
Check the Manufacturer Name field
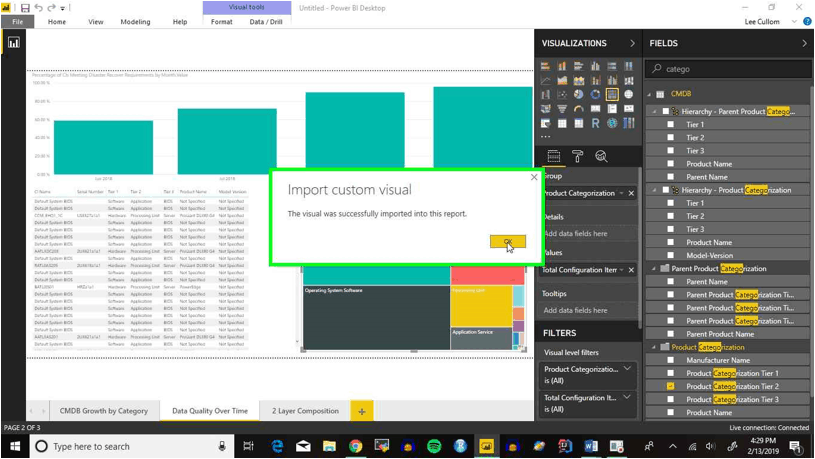point(671,360)
